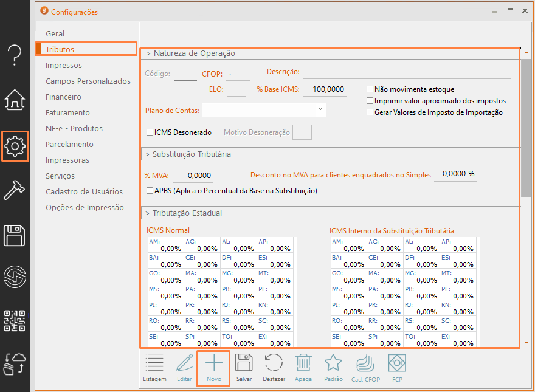Create a new record with Novo
535x392 pixels.
(214, 368)
